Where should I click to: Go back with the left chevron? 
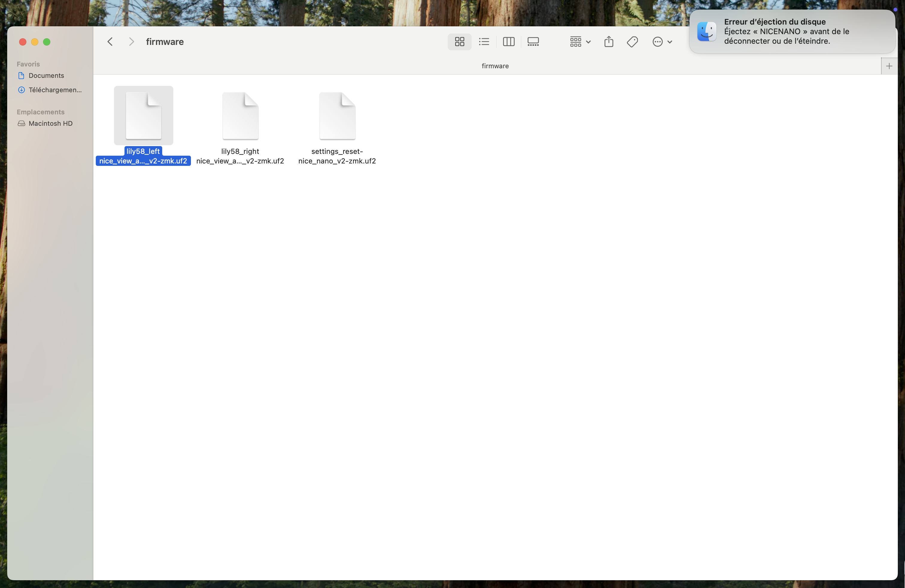tap(110, 42)
